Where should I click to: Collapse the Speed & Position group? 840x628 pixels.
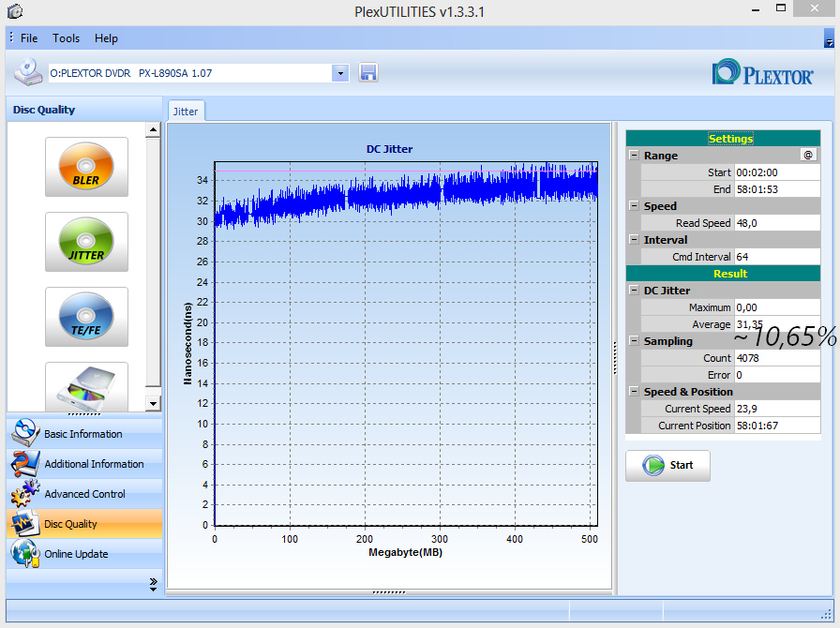[x=634, y=392]
